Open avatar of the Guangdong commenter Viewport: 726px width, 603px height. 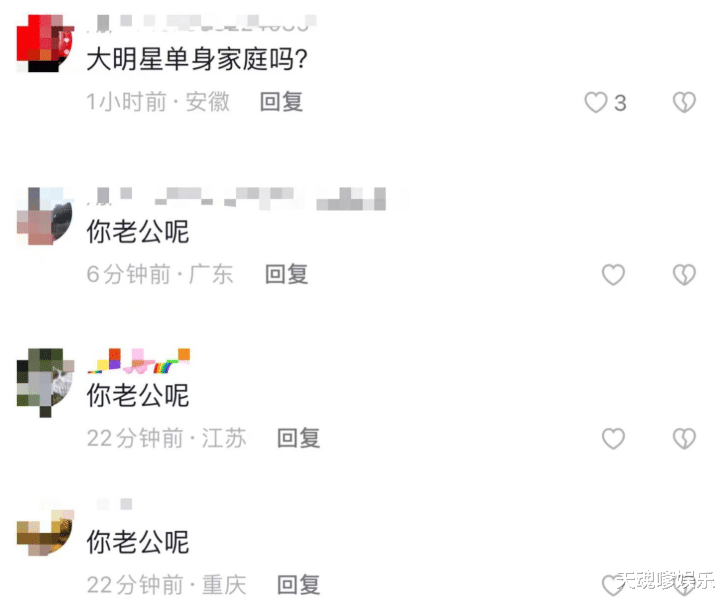45,216
